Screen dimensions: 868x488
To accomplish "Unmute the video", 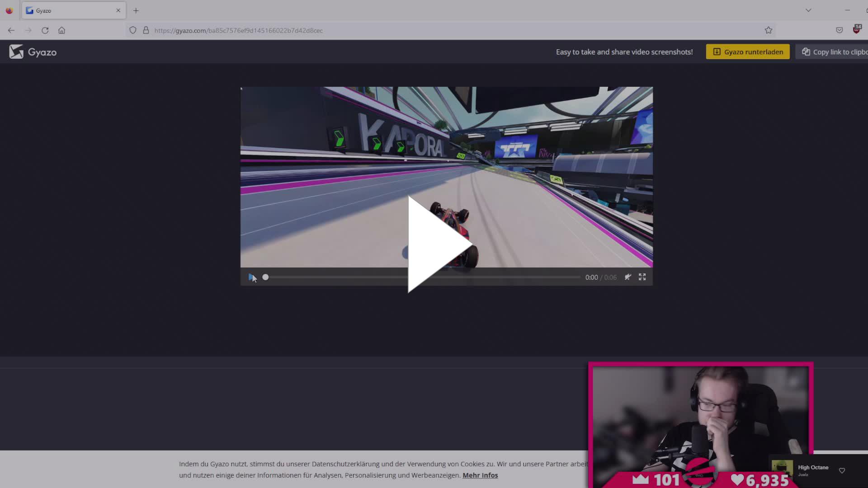I will click(627, 277).
